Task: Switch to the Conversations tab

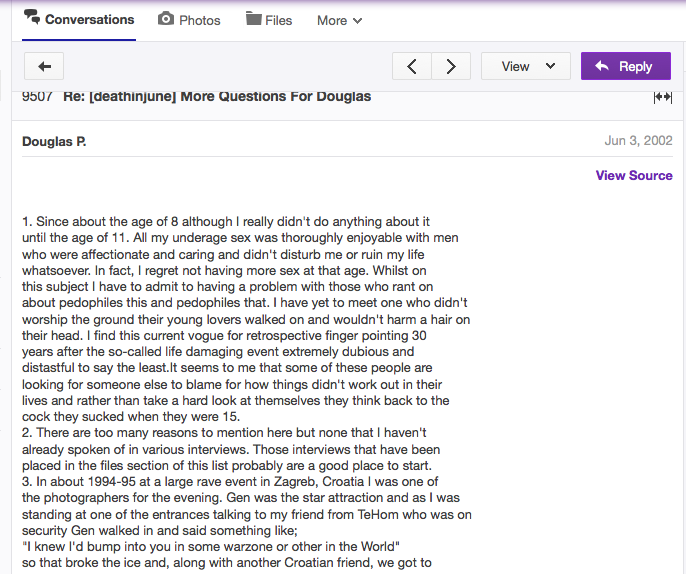Action: 79,20
